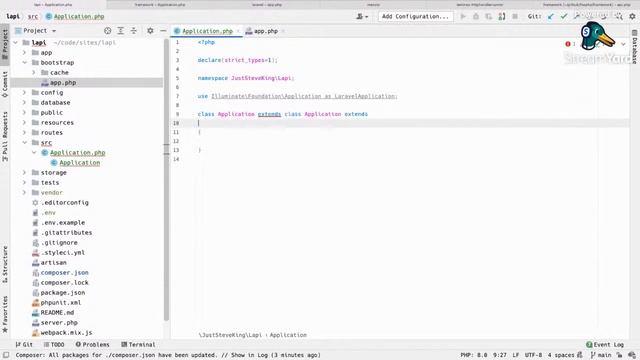
Task: Select the resources folder
Action: 57,122
